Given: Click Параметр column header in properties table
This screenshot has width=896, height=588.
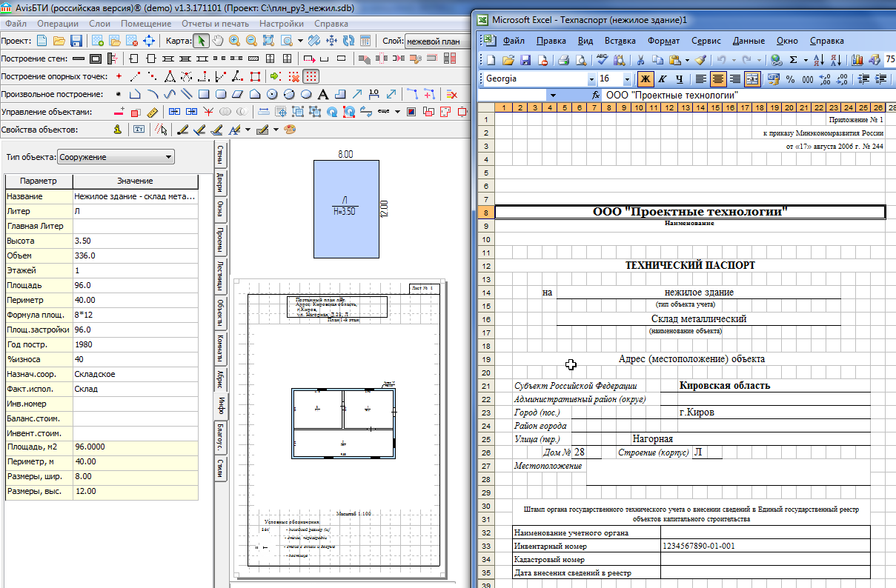Looking at the screenshot, I should click(x=39, y=181).
